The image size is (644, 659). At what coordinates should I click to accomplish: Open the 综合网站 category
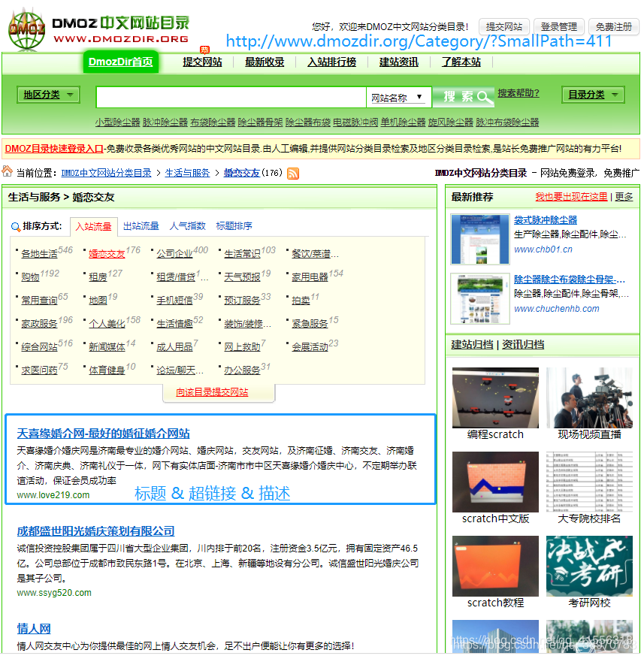tap(40, 348)
